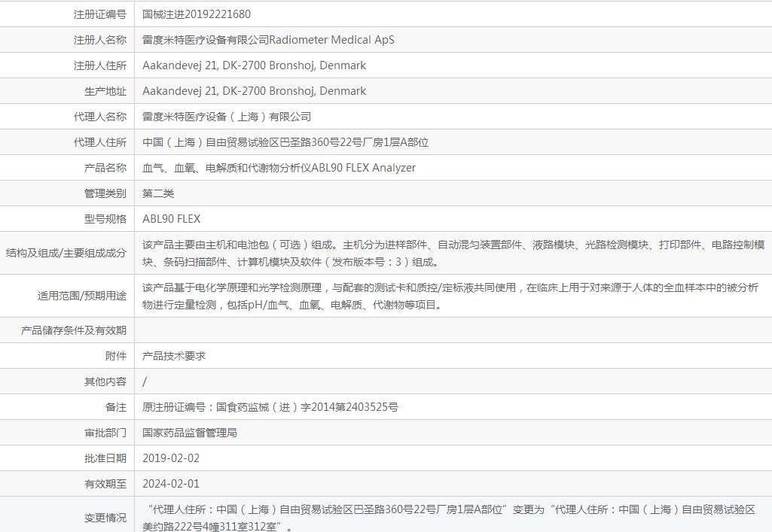Click the 备注 label
Screen dimensions: 772x532
(x=116, y=407)
